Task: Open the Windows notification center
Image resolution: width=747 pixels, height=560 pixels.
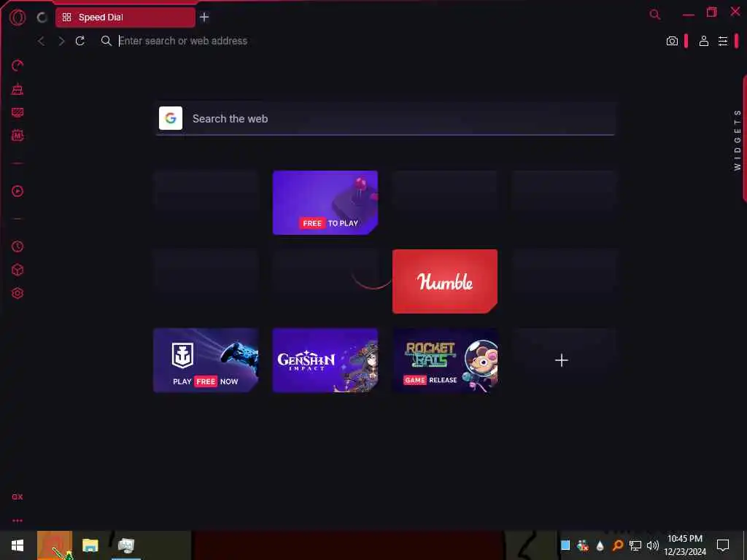Action: (723, 545)
